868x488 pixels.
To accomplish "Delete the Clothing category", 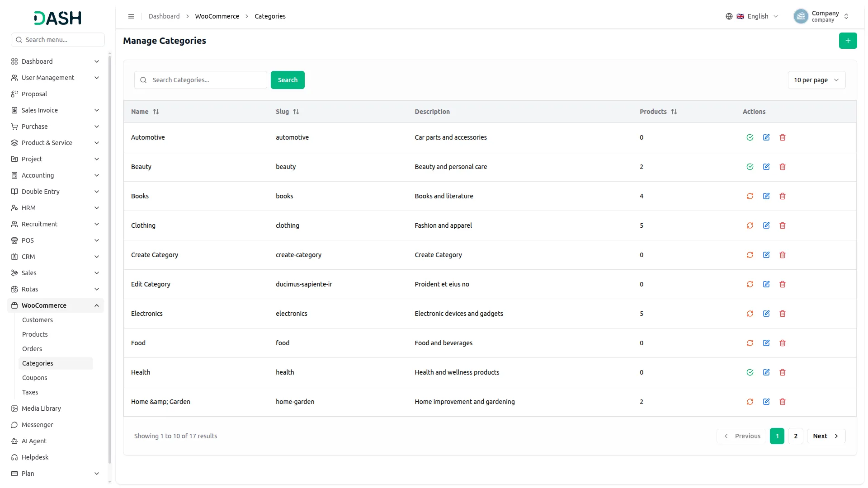I will tap(783, 225).
